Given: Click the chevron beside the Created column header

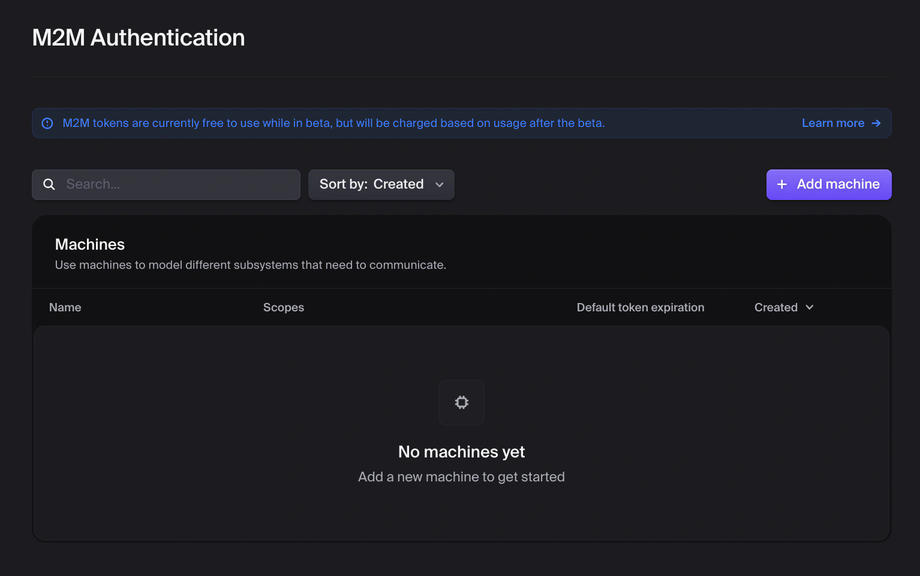Looking at the screenshot, I should click(809, 307).
